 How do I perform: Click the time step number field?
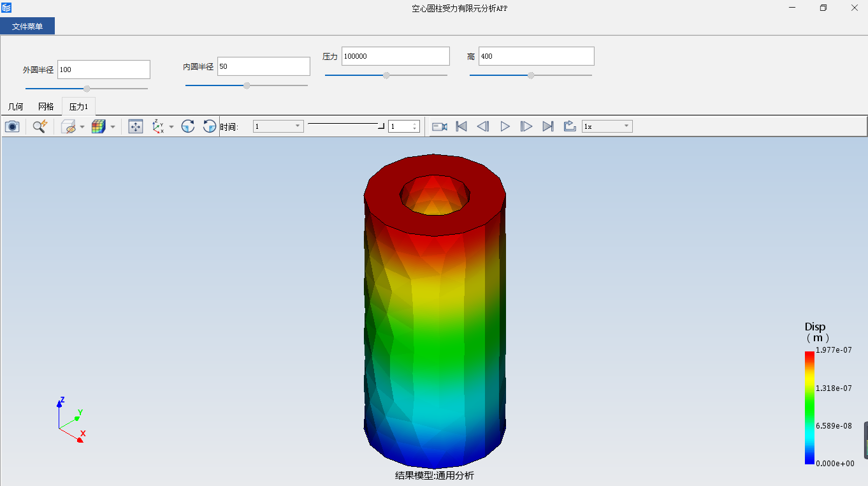400,126
